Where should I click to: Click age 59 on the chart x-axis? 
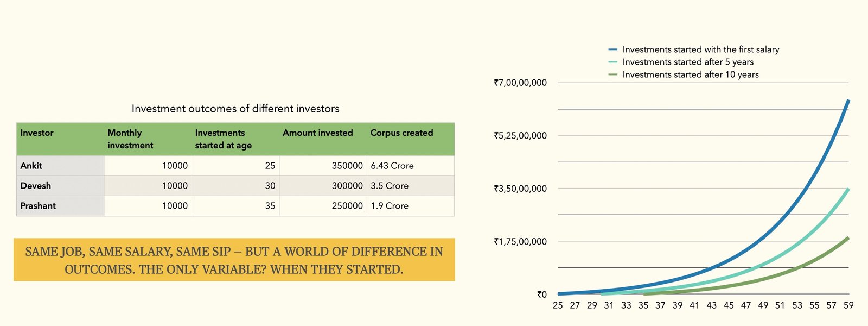848,305
